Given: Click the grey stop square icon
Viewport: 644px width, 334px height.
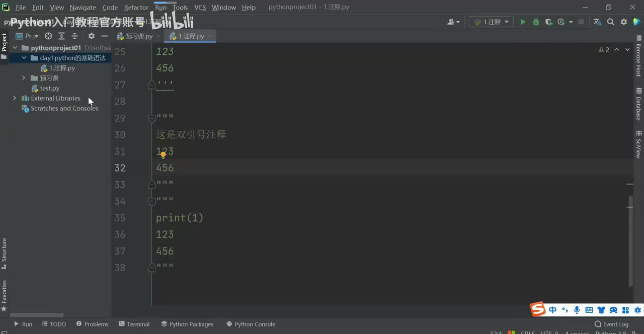Looking at the screenshot, I should [581, 22].
